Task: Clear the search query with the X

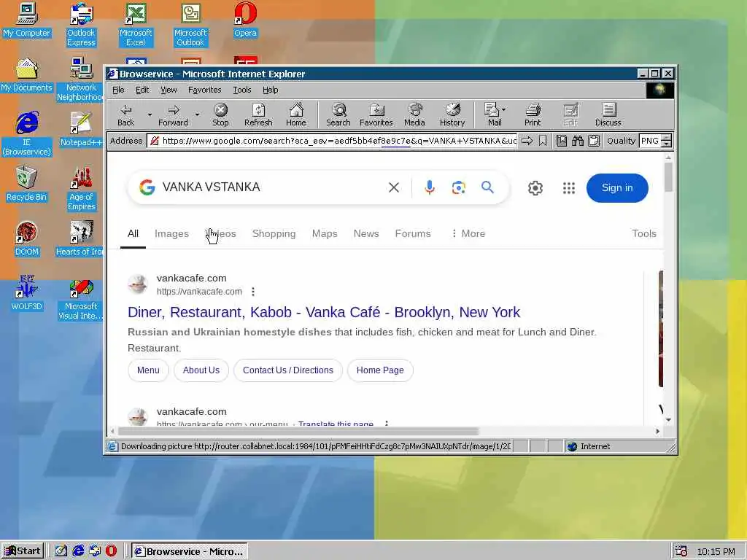Action: tap(394, 187)
